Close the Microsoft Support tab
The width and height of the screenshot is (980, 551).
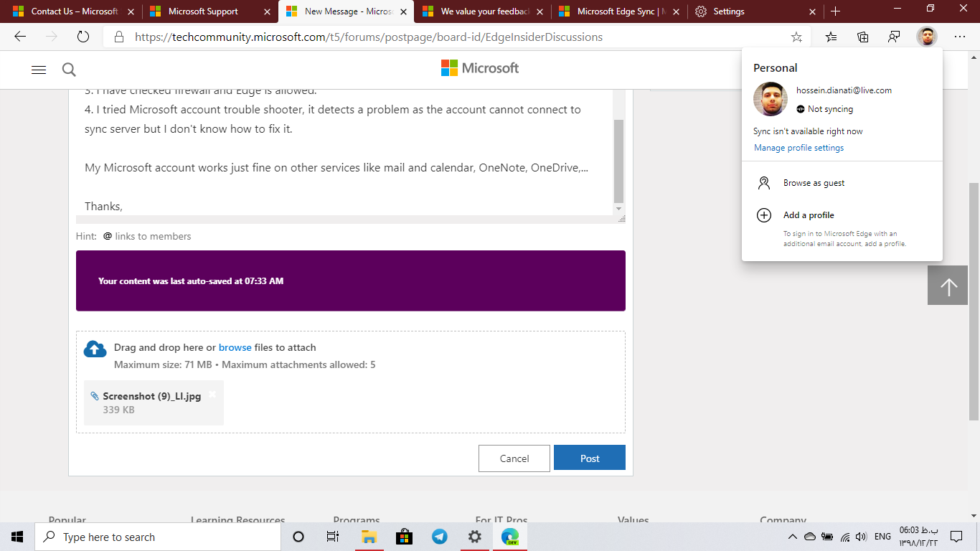(268, 11)
